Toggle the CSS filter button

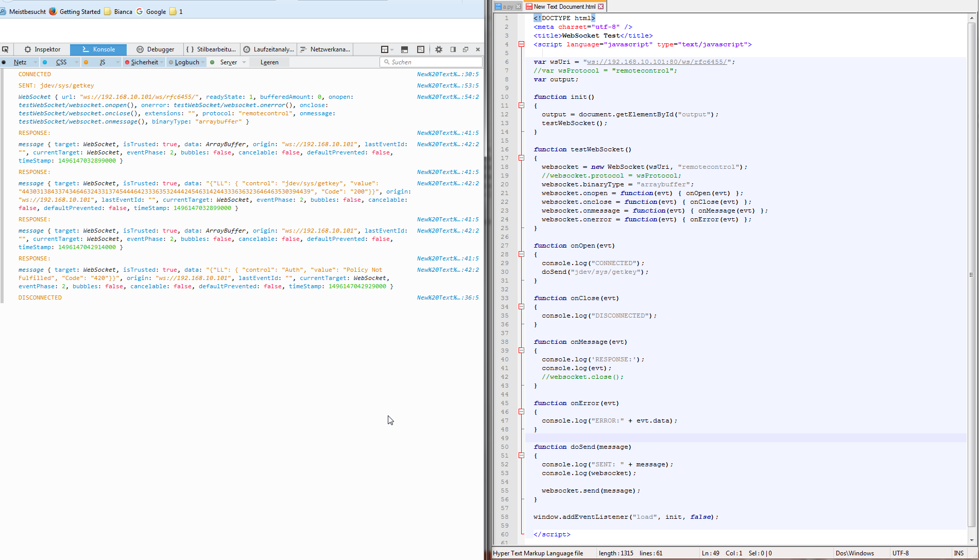[61, 62]
